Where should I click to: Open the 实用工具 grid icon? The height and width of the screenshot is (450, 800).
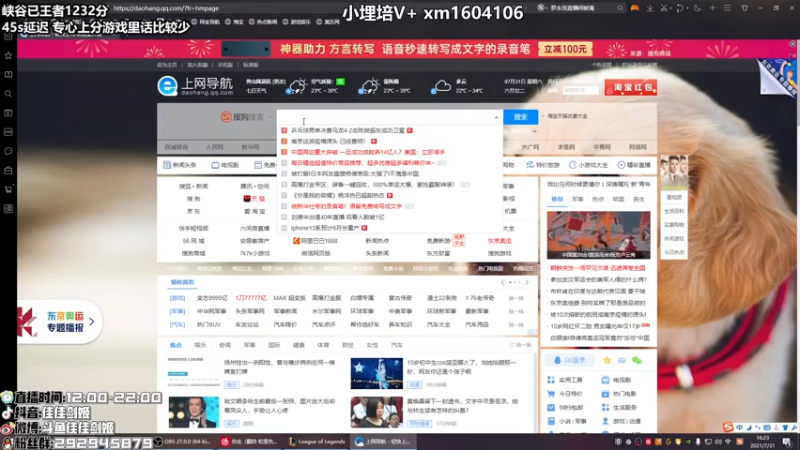pos(551,380)
